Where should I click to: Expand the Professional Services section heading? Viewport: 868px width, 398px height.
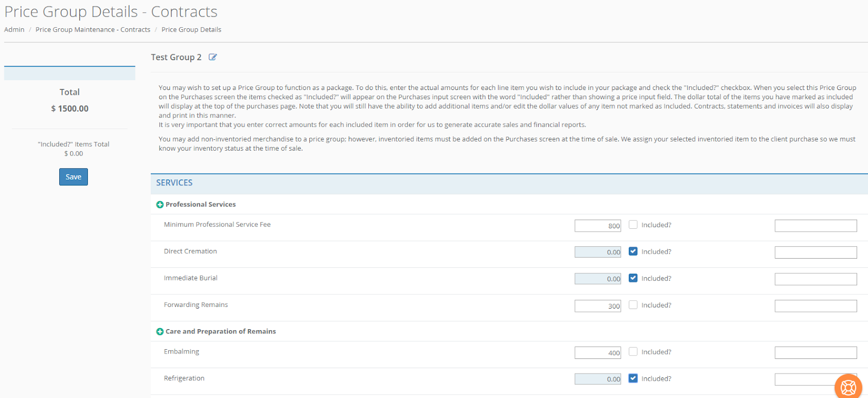tap(200, 204)
